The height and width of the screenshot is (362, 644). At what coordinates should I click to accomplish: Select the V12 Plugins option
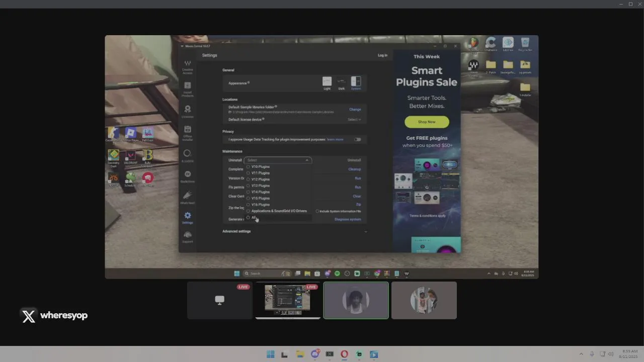pos(261,179)
